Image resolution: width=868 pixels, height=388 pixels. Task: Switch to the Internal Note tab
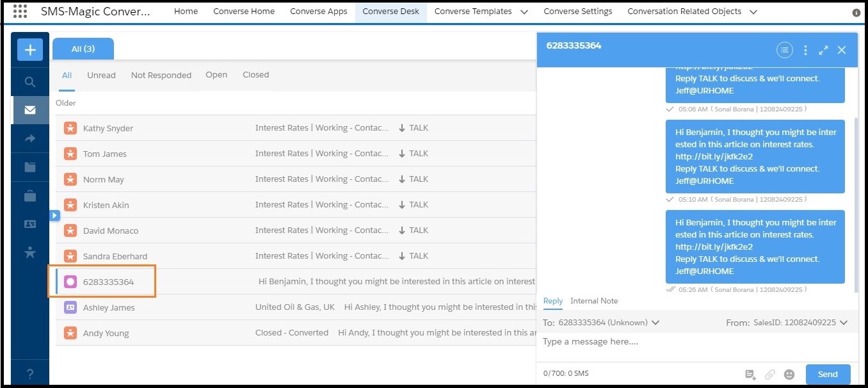point(594,301)
